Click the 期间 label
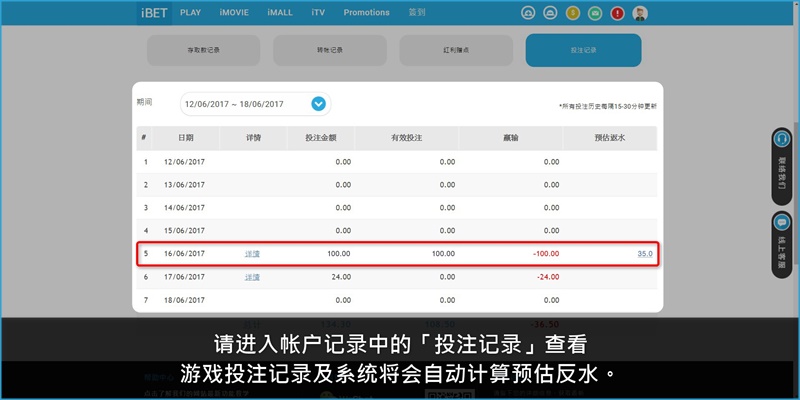The image size is (800, 400). coord(144,102)
